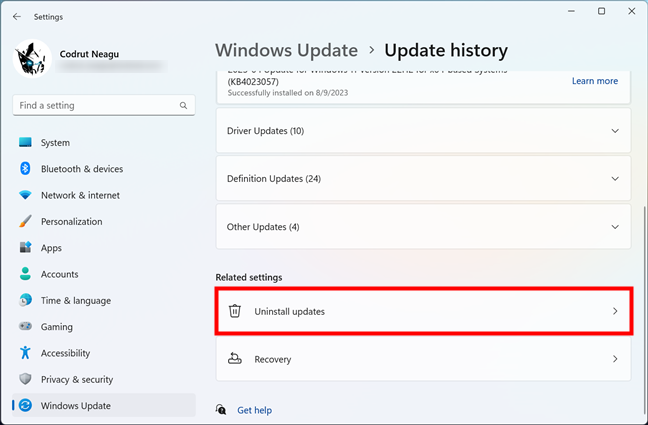Click the Related settings heading
The image size is (648, 425).
[x=249, y=277]
